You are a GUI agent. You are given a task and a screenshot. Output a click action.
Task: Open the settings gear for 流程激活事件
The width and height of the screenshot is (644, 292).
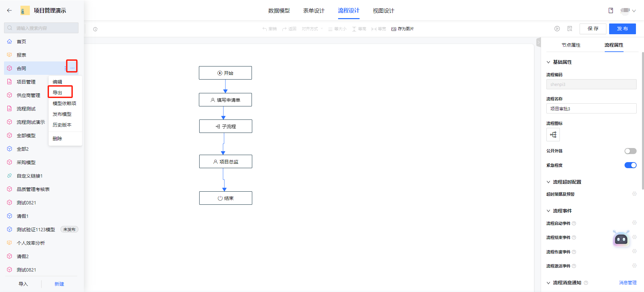coord(634,265)
